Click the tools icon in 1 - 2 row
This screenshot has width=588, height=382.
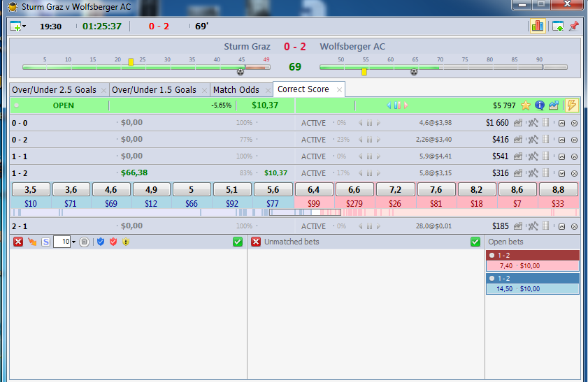pos(533,173)
